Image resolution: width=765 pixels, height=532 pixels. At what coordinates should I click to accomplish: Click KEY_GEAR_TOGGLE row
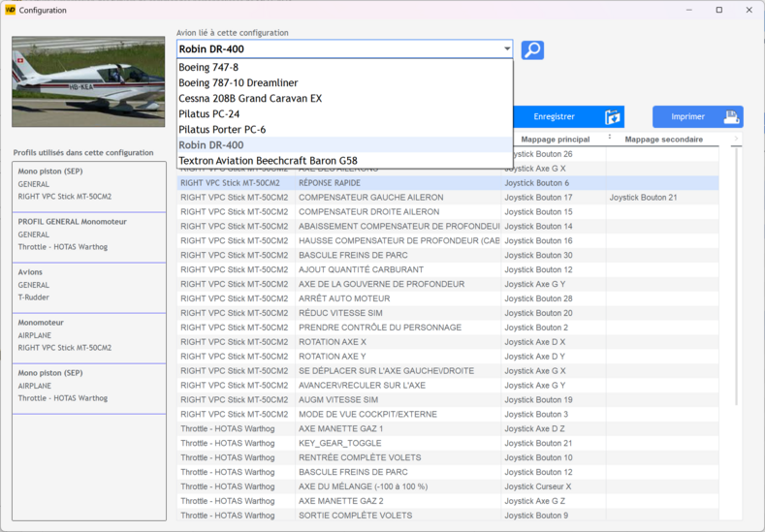coord(448,443)
